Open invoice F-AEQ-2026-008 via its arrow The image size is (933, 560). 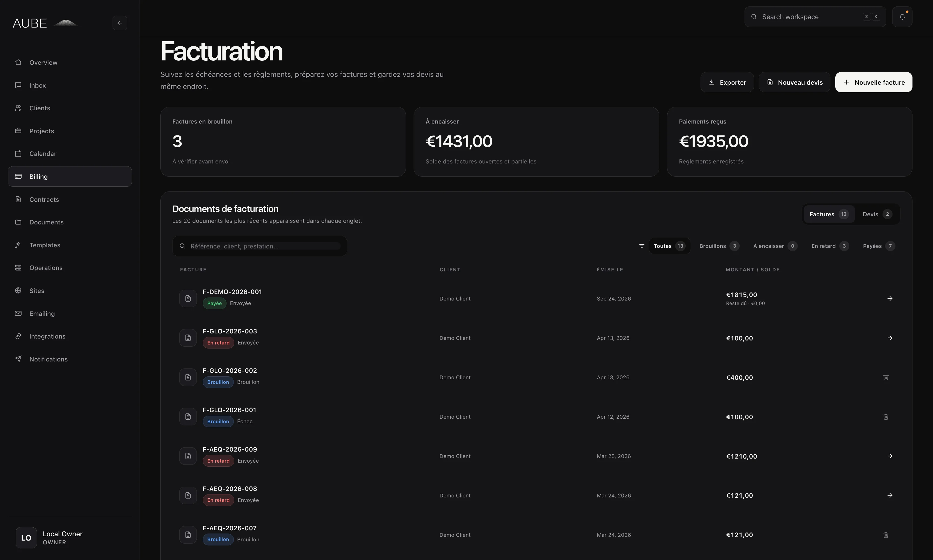[890, 496]
